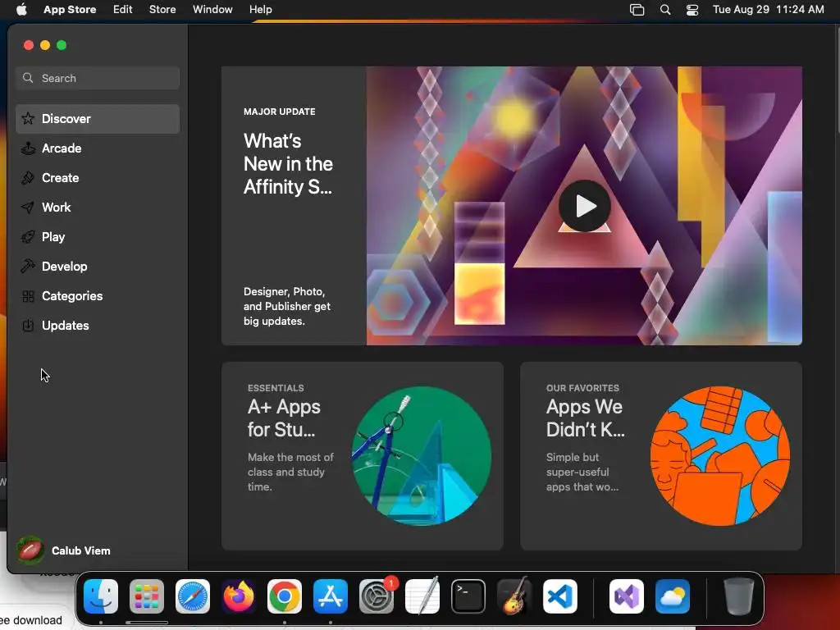Click the Calub Viem account avatar picture
The image size is (840, 630).
(30, 550)
